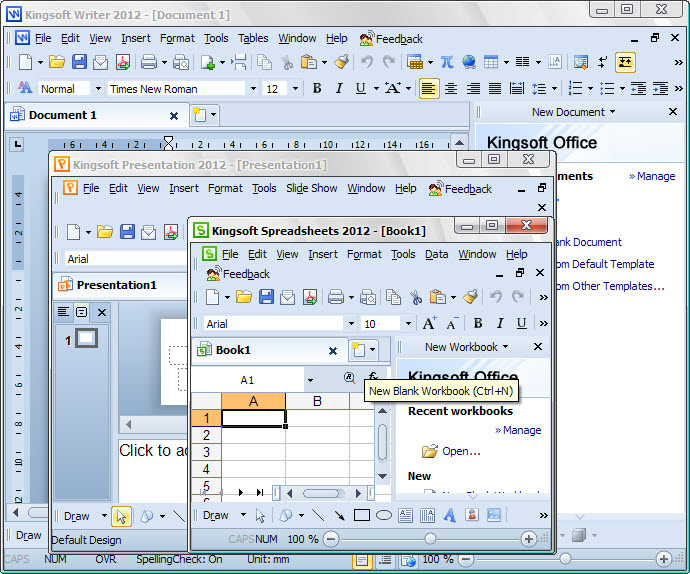Click Open... link in Spreadsheets task pane
Screen dimensions: 690x574
[461, 451]
